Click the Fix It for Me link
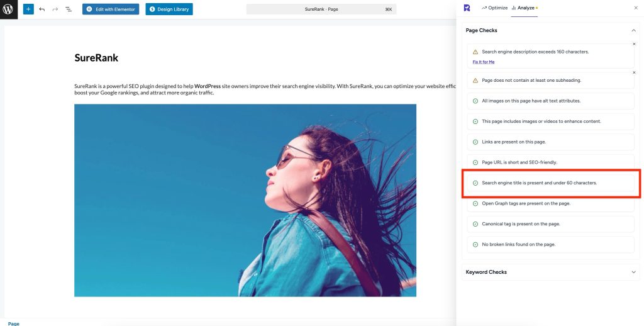This screenshot has height=326, width=644. click(484, 62)
